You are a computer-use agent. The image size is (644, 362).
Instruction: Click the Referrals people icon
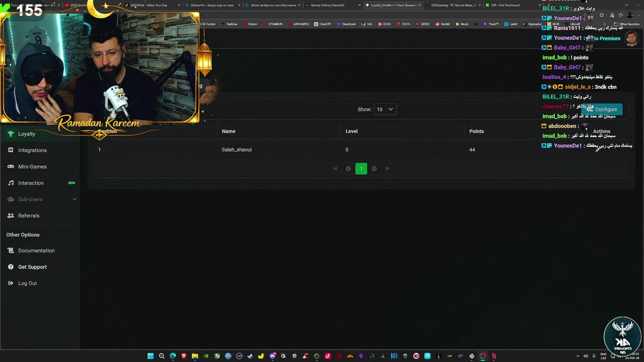11,215
